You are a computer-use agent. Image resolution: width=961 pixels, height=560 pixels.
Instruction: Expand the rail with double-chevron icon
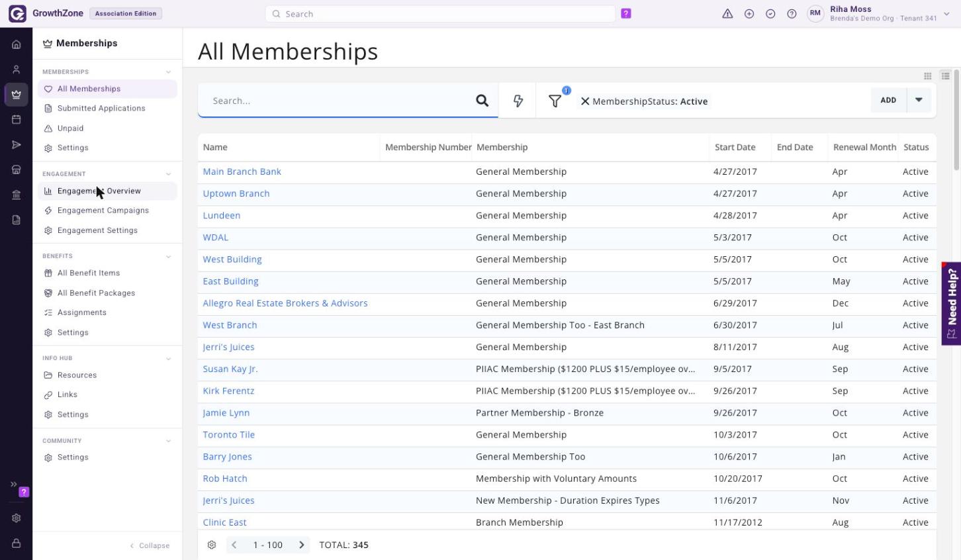(x=13, y=485)
